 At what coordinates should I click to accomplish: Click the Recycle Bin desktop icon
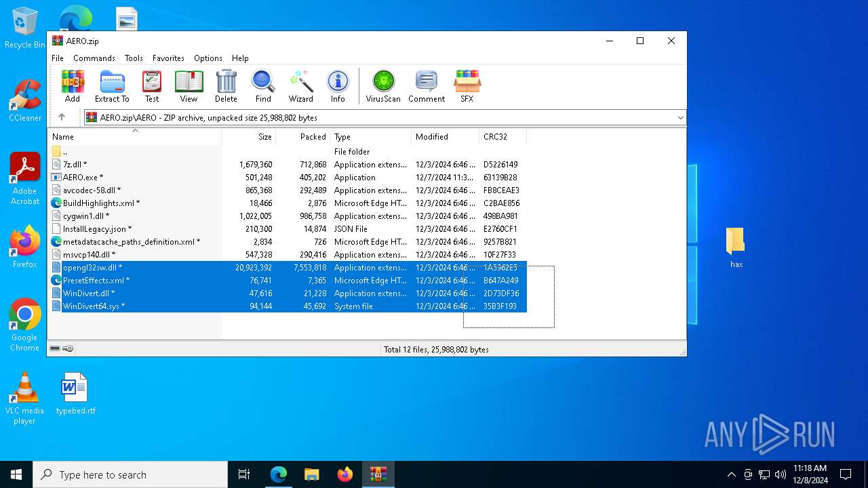[25, 28]
